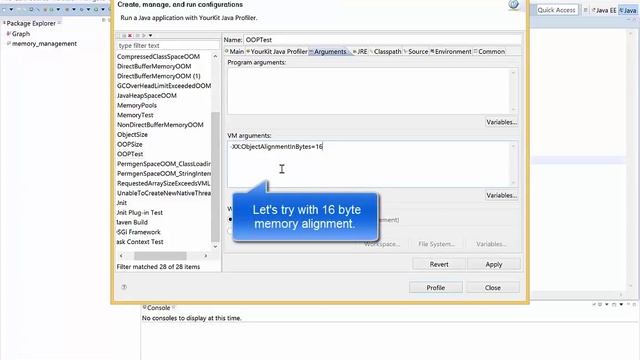Select JUnit Plug-in Test configuration type
Screen dimensions: 640x360
140,213
